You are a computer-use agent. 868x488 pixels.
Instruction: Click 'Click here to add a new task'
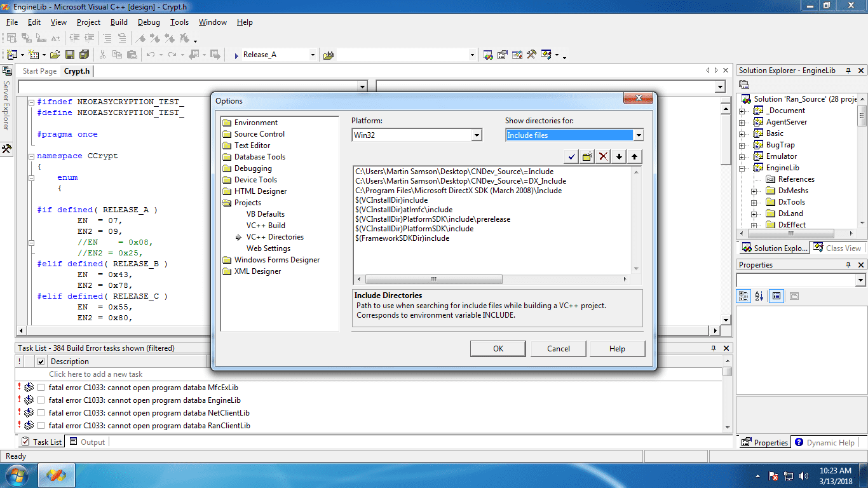pos(95,374)
